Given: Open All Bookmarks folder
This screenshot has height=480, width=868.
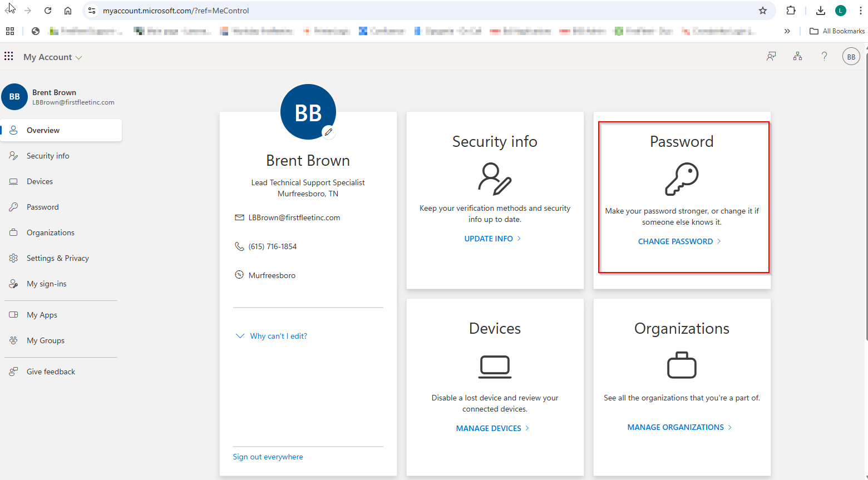Looking at the screenshot, I should click(x=837, y=31).
